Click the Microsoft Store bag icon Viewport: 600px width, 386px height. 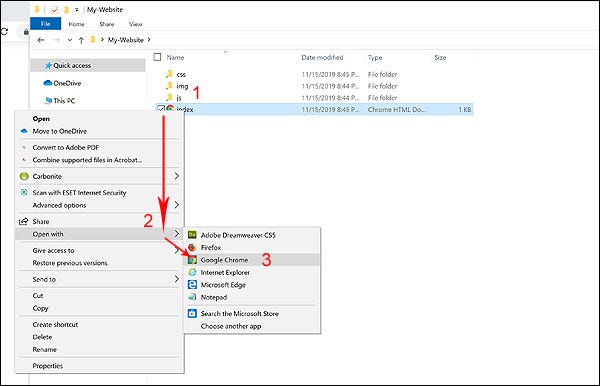tap(192, 314)
